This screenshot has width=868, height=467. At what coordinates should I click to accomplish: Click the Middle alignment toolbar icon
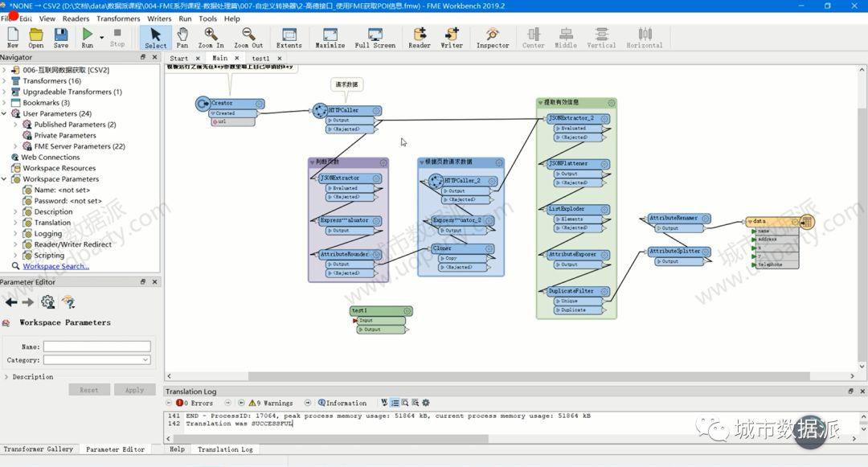(x=566, y=38)
